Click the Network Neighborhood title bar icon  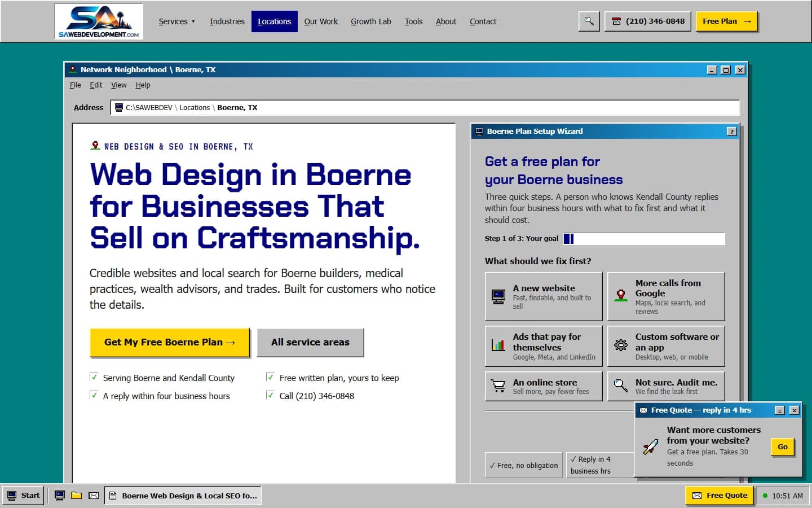point(73,69)
